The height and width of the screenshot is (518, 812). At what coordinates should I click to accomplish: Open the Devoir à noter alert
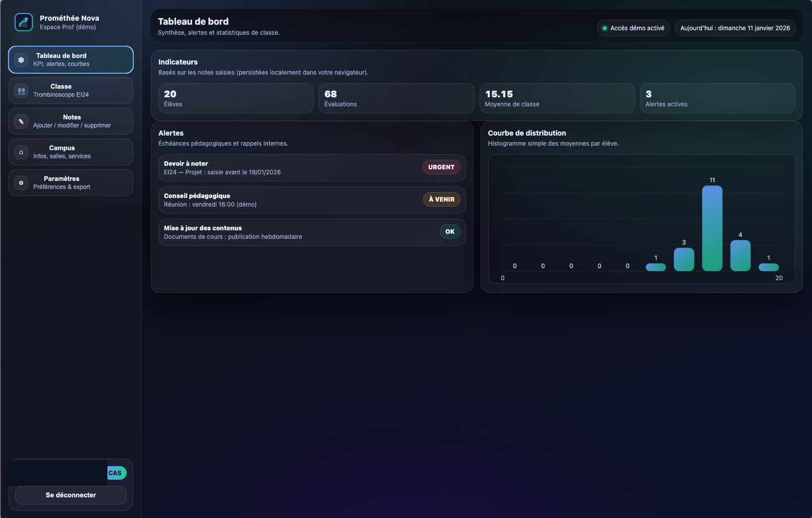pos(312,168)
